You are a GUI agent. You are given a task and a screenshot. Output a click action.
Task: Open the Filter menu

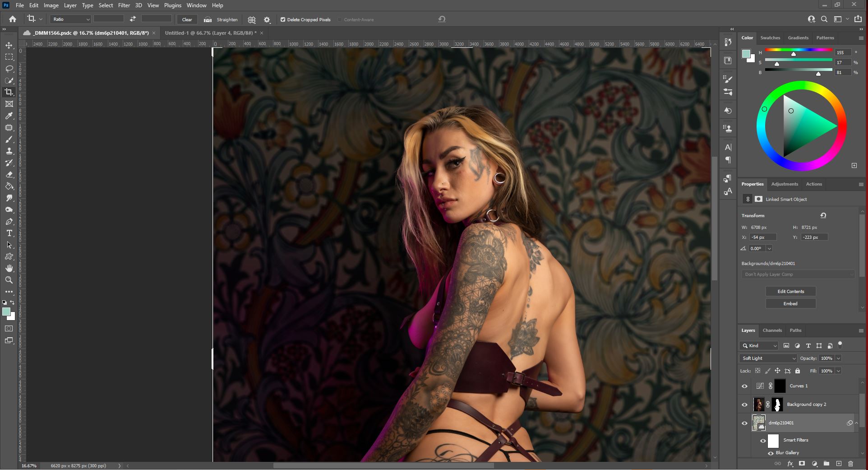pyautogui.click(x=124, y=5)
